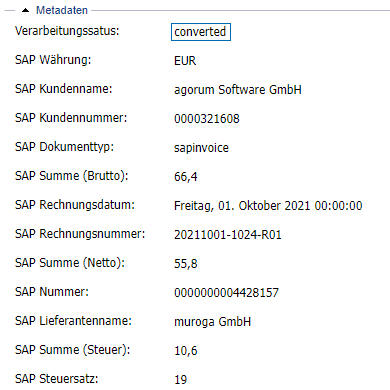The width and height of the screenshot is (390, 390).
Task: Select the 'sapinvoice' document type value
Action: (201, 148)
